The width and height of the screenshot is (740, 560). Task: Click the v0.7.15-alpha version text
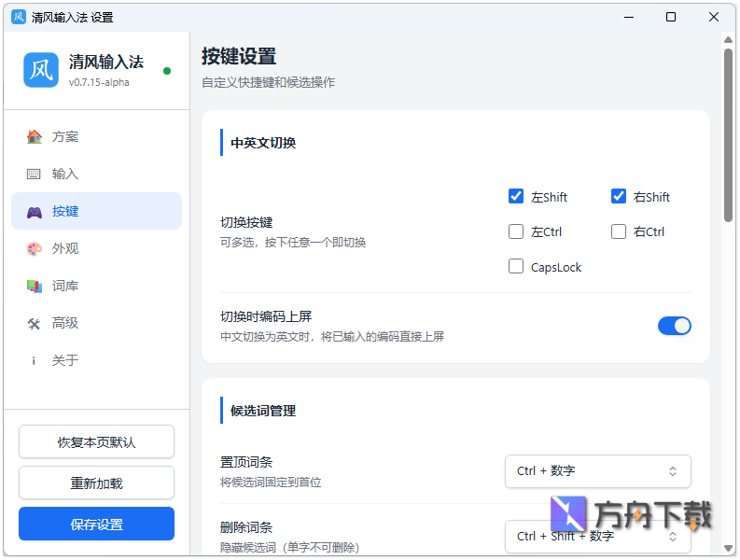pos(99,82)
